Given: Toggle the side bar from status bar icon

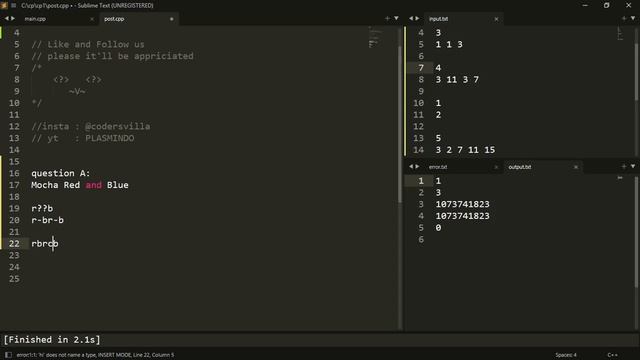Looking at the screenshot, I should point(8,355).
